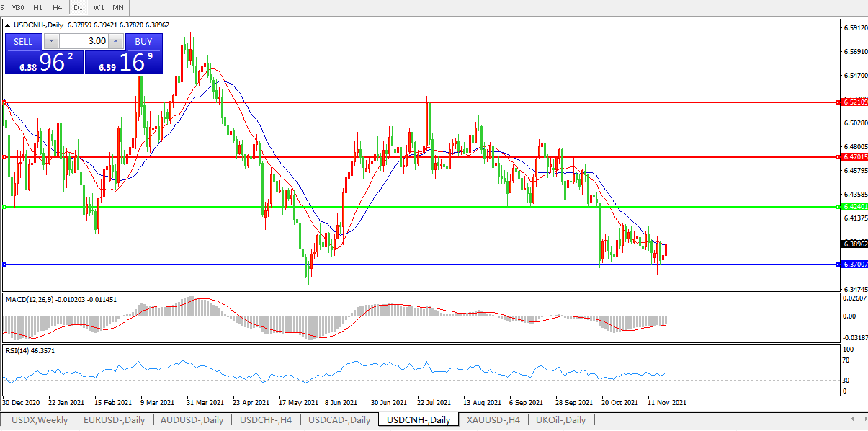
Task: Select the green 6.42401 price line label
Action: 854,207
